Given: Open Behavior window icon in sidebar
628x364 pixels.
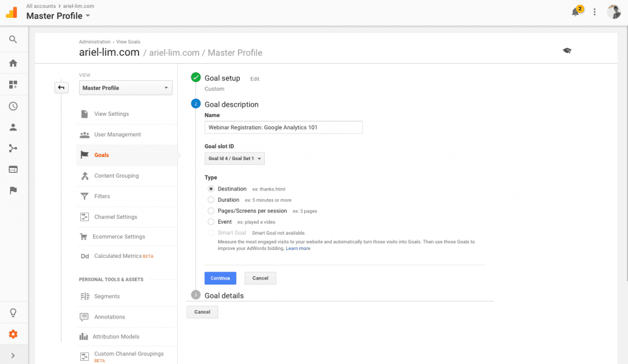Looking at the screenshot, I should pyautogui.click(x=13, y=170).
